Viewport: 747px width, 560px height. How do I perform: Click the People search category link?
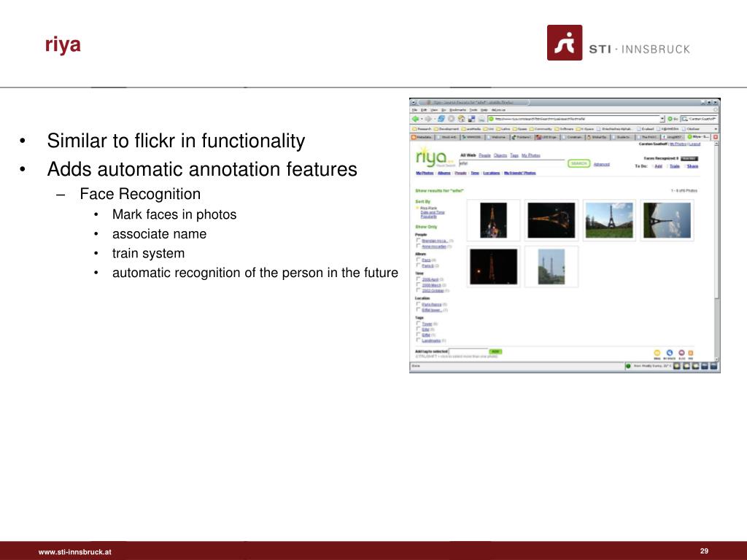tap(484, 155)
